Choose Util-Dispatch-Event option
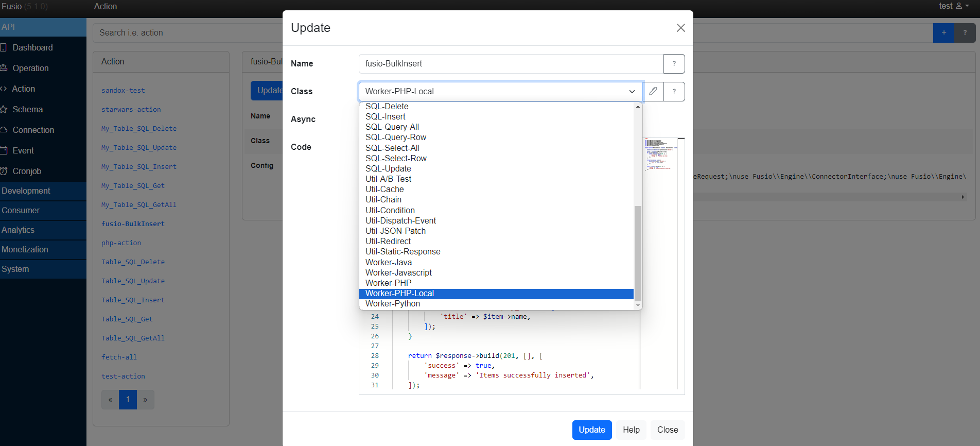Screen dimensions: 980x446 point(496,220)
